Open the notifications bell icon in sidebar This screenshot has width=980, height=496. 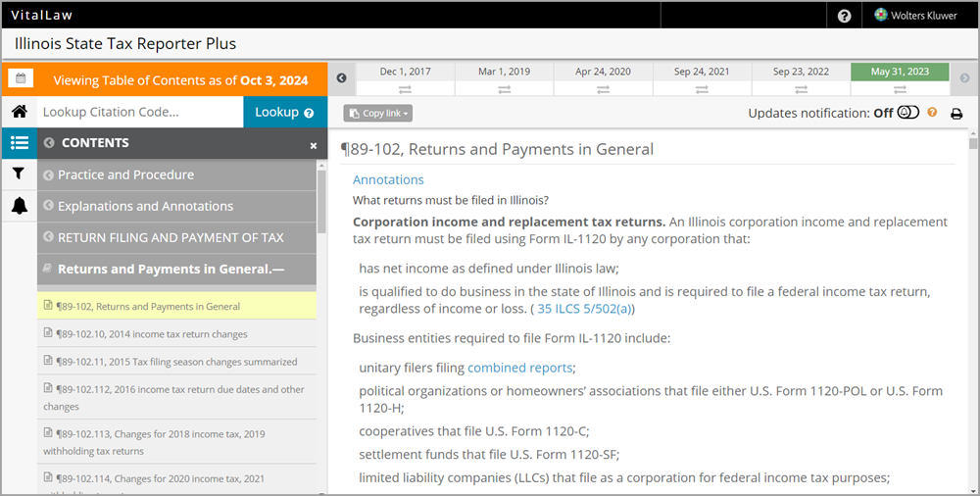(20, 205)
